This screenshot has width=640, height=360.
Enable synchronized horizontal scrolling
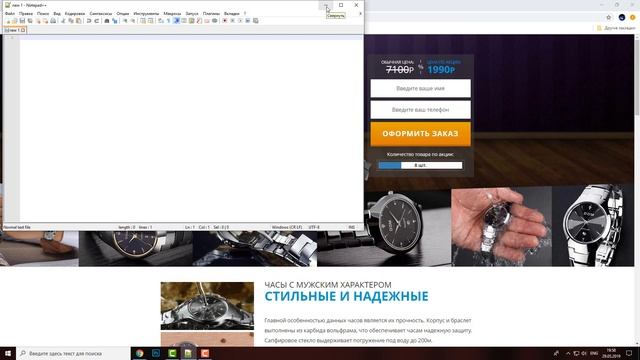point(150,21)
